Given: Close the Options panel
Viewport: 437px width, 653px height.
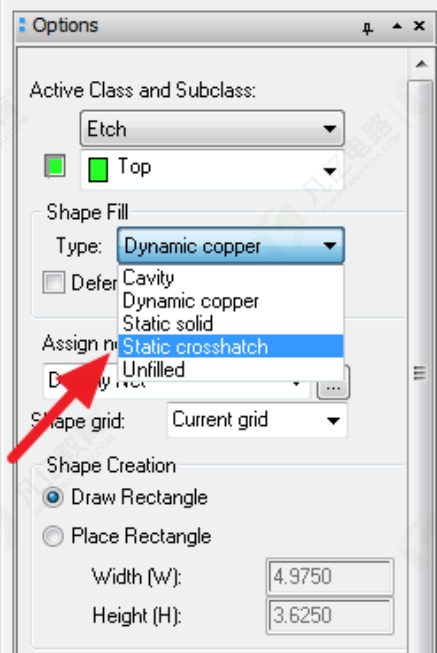Looking at the screenshot, I should click(x=419, y=26).
